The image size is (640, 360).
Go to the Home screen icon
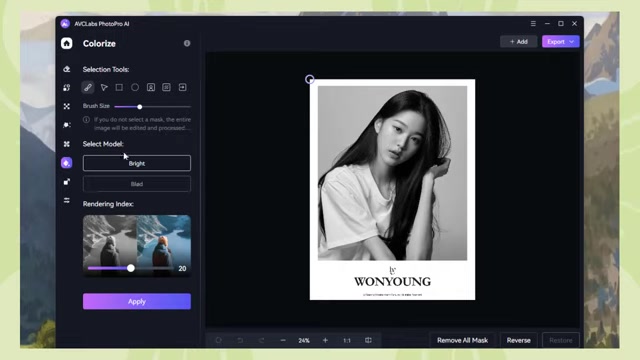[x=67, y=43]
